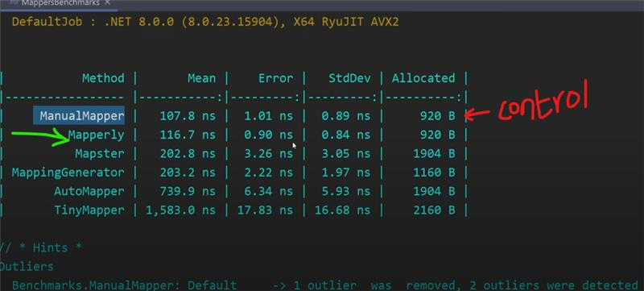Click the 1.01 ns error value
644x291 pixels.
[269, 116]
